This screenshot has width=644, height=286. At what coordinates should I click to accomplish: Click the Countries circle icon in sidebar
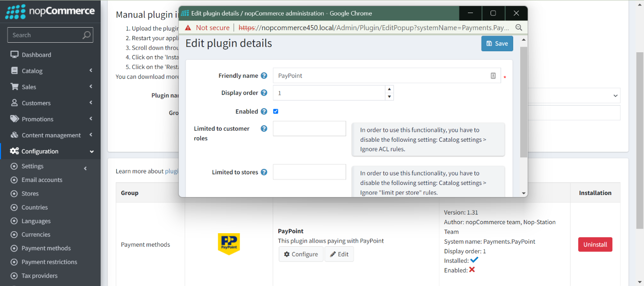(14, 208)
